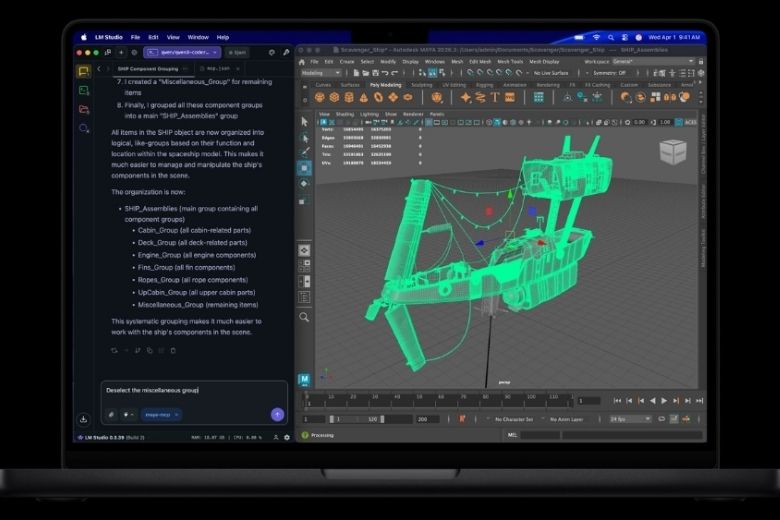Click the LM Studio downloads icon

(84, 419)
